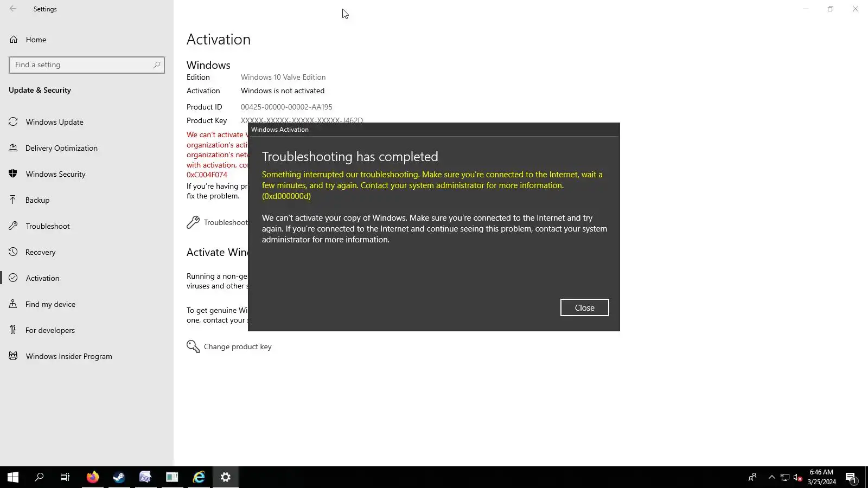Open Steam from the taskbar
The width and height of the screenshot is (868, 488).
click(119, 477)
